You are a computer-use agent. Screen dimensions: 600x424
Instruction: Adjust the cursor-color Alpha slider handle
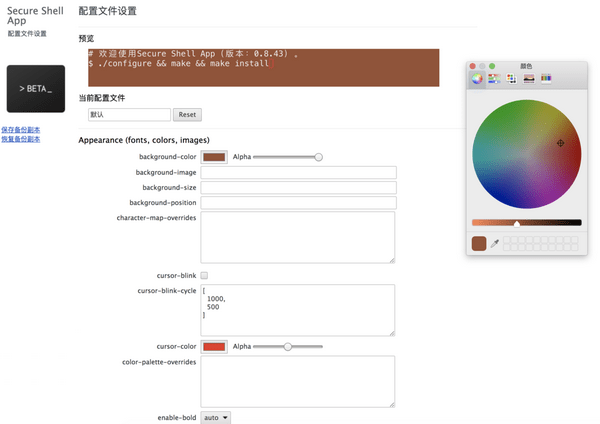(x=288, y=347)
